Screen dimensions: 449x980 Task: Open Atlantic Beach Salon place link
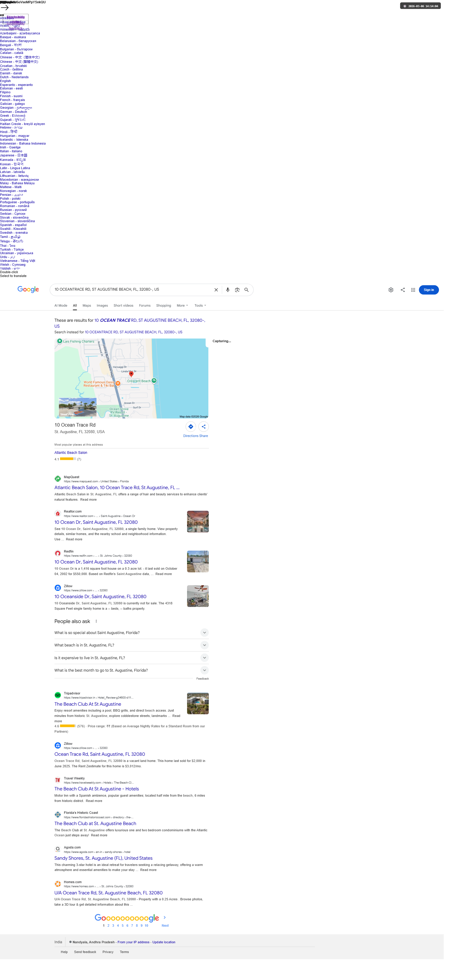[x=71, y=453]
